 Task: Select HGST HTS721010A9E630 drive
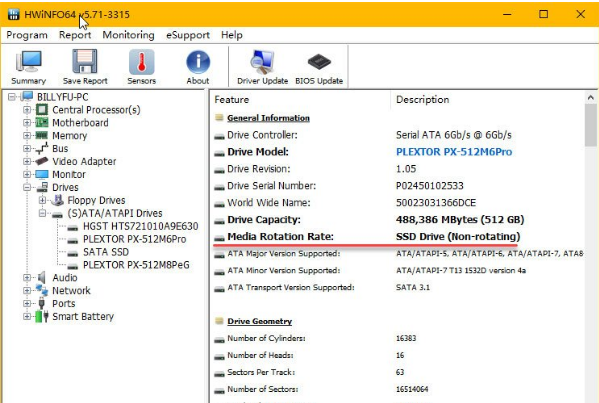tap(141, 226)
